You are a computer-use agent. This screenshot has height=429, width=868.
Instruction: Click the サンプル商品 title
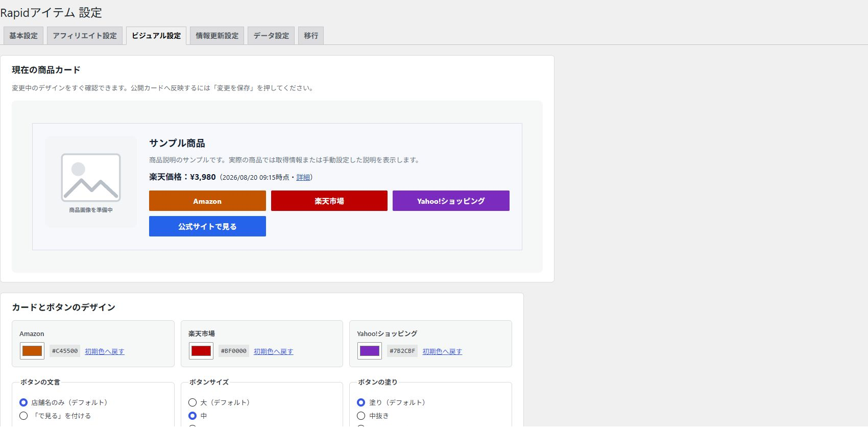point(177,144)
